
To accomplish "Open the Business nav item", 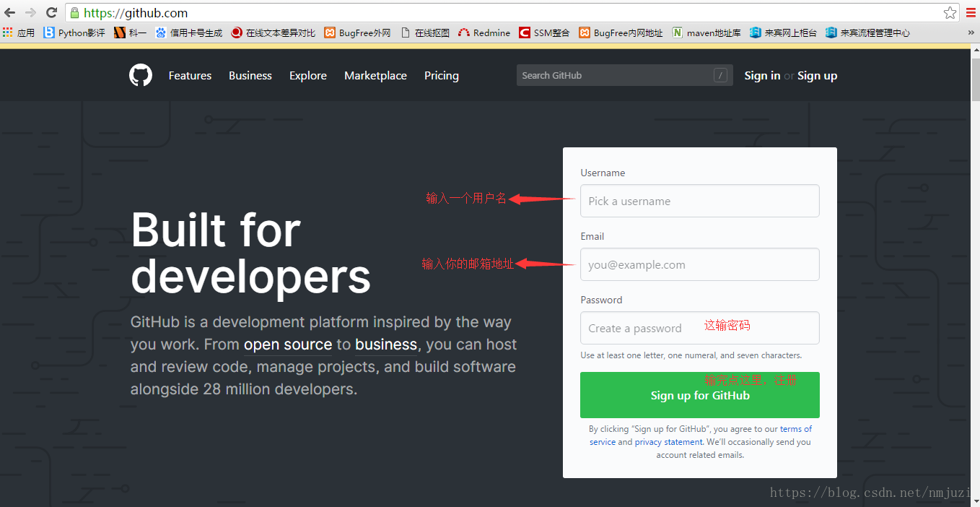I will click(x=250, y=75).
